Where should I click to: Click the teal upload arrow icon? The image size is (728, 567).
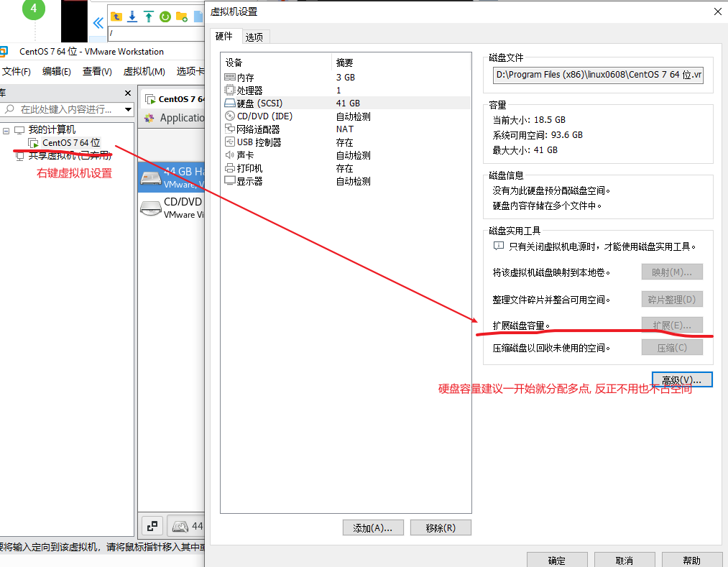pos(149,17)
